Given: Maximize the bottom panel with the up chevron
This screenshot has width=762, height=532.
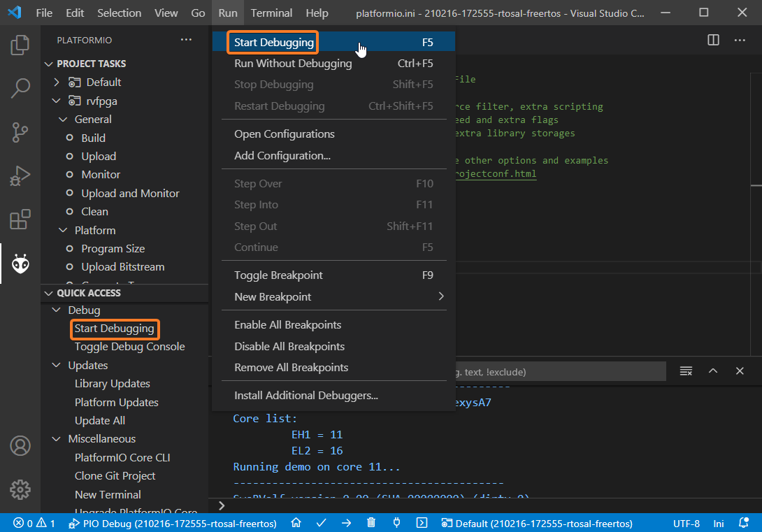Looking at the screenshot, I should click(x=713, y=371).
